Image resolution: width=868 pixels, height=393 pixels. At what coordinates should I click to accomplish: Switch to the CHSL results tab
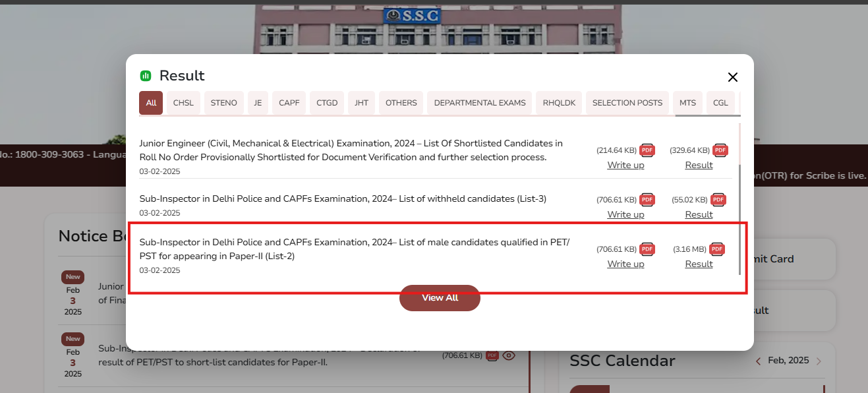pyautogui.click(x=183, y=102)
